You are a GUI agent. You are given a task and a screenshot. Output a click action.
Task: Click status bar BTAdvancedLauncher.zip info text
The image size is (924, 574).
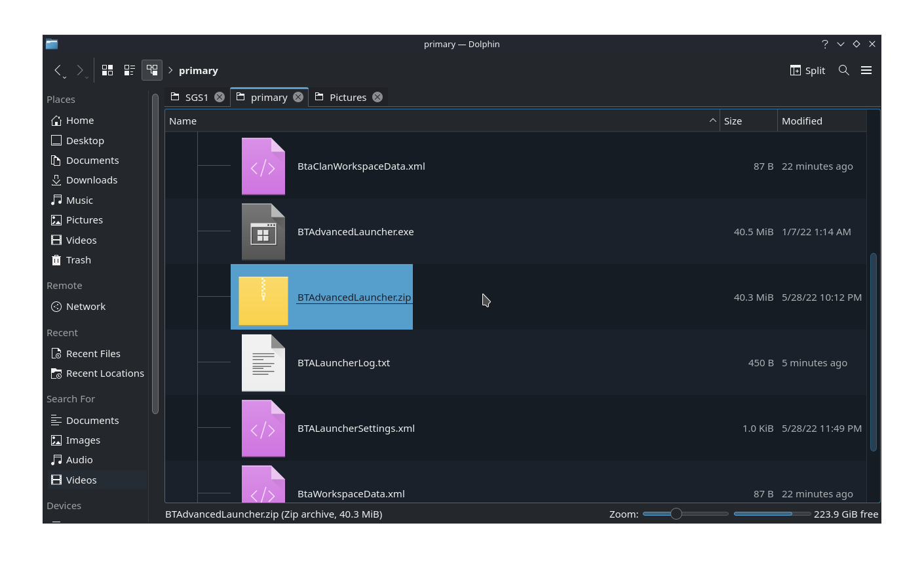[274, 514]
